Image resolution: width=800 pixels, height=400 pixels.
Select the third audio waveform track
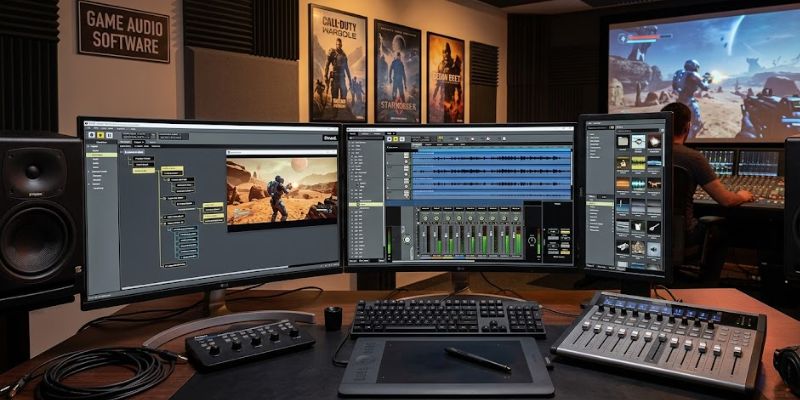491,183
